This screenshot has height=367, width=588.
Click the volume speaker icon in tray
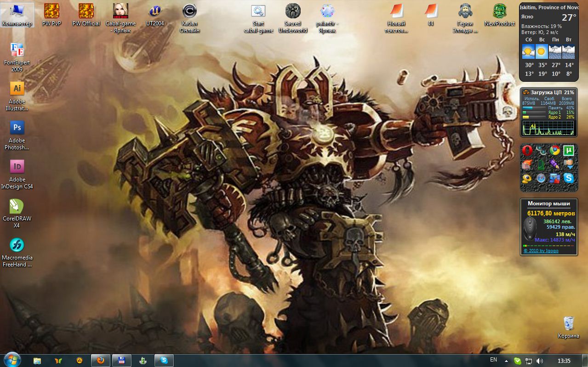(x=539, y=361)
